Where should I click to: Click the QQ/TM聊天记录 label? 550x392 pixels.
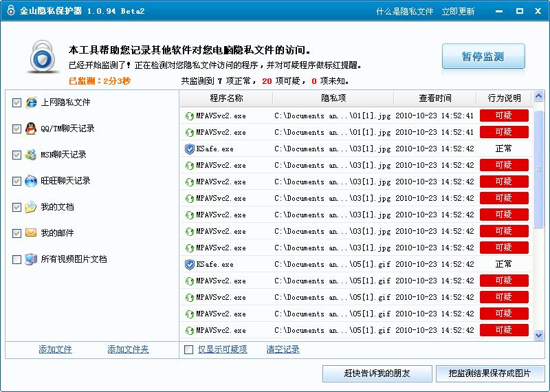[x=67, y=129]
